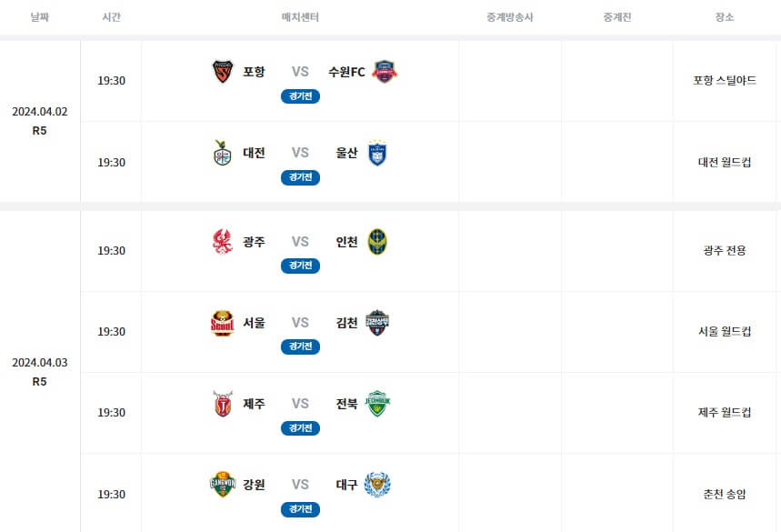Click 경기전 badge under 광주 vs 인천
The width and height of the screenshot is (781, 532).
(300, 266)
